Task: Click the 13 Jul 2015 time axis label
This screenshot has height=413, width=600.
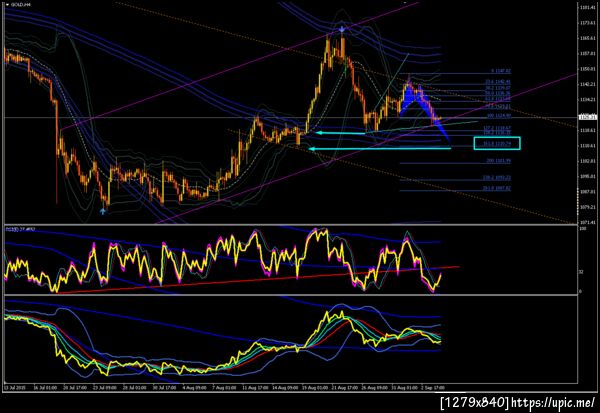Action: point(15,388)
